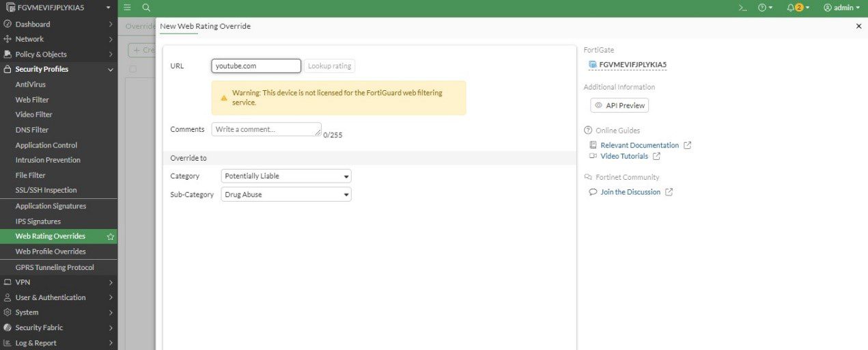
Task: Open the Join the Discussion link
Action: click(630, 192)
